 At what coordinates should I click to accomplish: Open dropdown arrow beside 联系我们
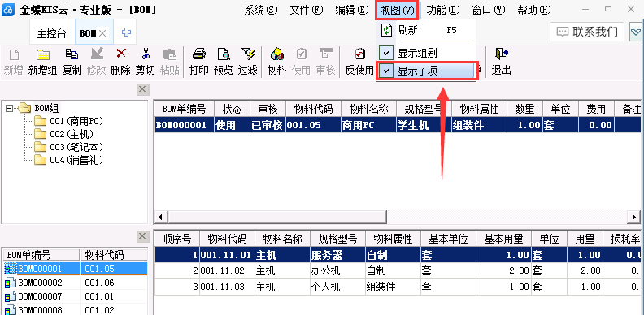pyautogui.click(x=636, y=32)
